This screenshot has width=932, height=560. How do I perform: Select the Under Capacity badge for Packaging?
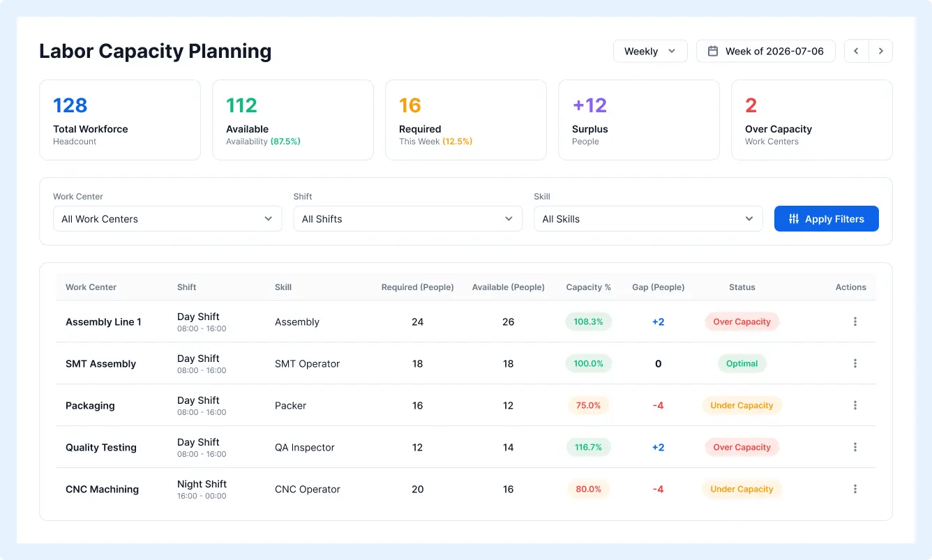pos(742,405)
